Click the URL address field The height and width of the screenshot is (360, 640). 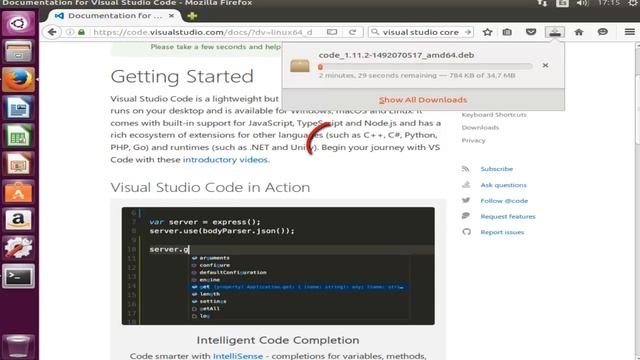point(202,32)
